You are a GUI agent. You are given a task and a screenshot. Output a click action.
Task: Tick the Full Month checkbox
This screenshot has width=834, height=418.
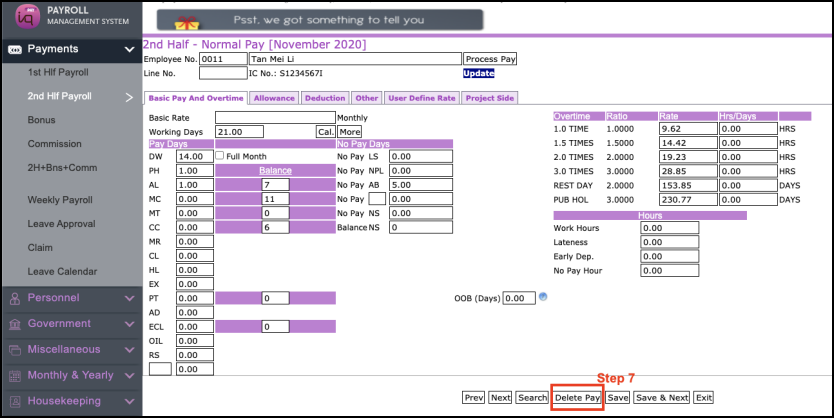(x=220, y=156)
